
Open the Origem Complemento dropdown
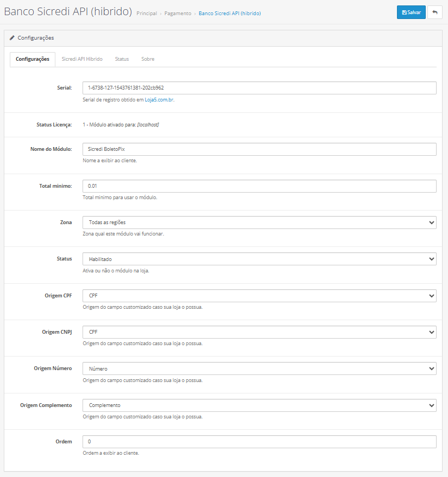tap(259, 405)
